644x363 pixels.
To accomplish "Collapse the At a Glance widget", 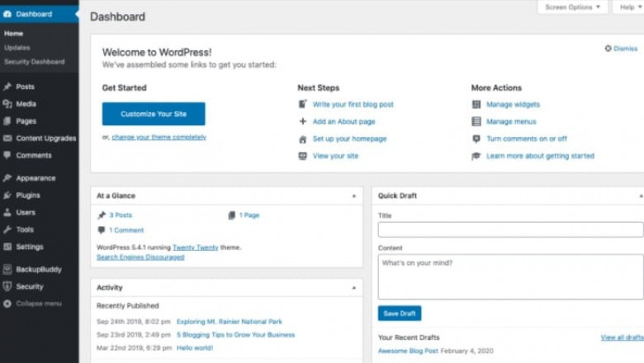I will point(354,196).
